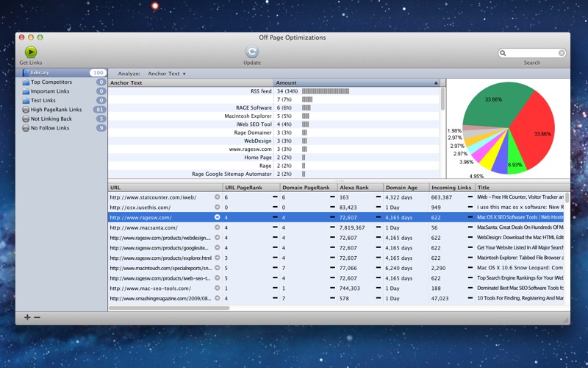The height and width of the screenshot is (368, 588).
Task: Click into the Search input field
Action: point(531,53)
